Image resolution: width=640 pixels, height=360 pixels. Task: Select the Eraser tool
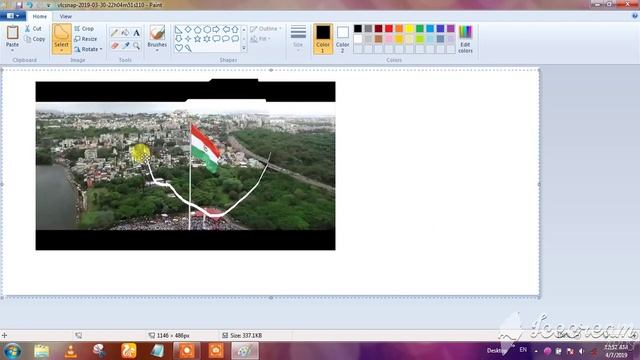[x=115, y=45]
